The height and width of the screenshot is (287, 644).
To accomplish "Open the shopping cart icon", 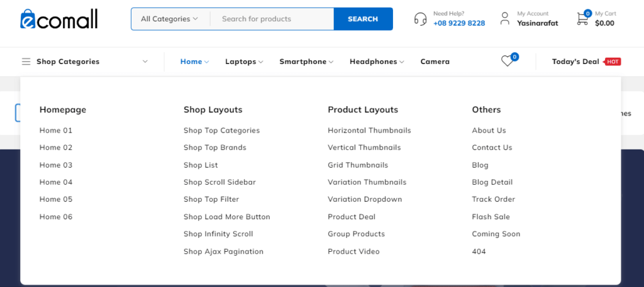I will pyautogui.click(x=582, y=19).
